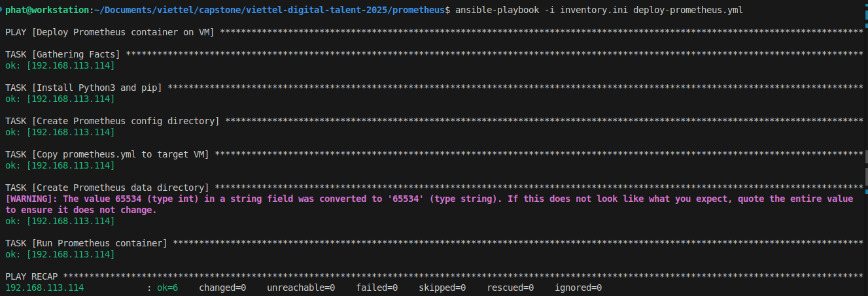
Task: Click the WARNING value 65534 message line
Action: (429, 199)
